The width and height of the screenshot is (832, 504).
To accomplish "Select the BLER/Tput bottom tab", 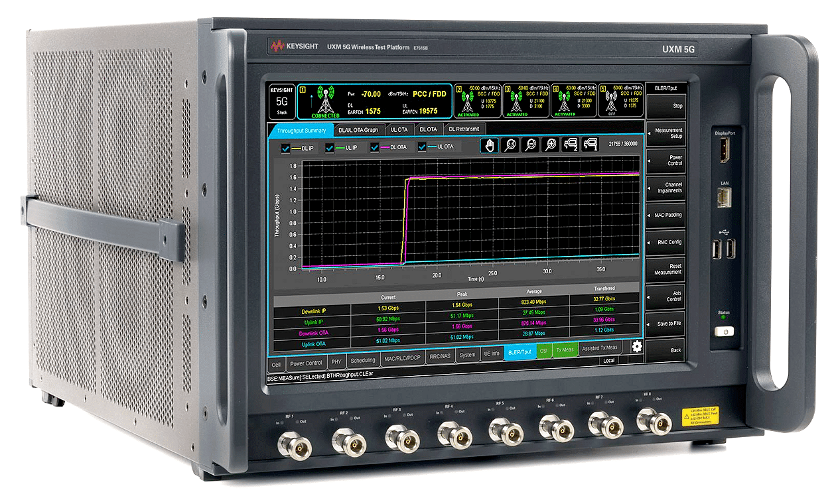I will [520, 353].
